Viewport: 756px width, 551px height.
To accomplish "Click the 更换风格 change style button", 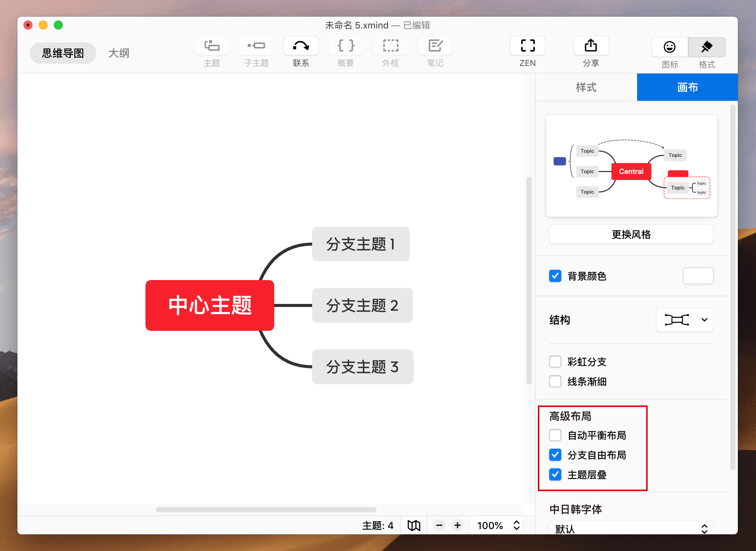I will click(631, 234).
